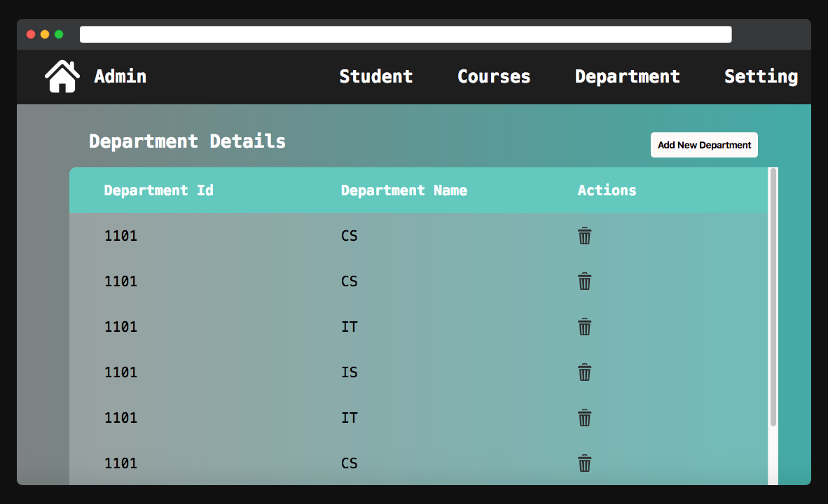Switch to the Department tab
This screenshot has width=828, height=504.
627,76
